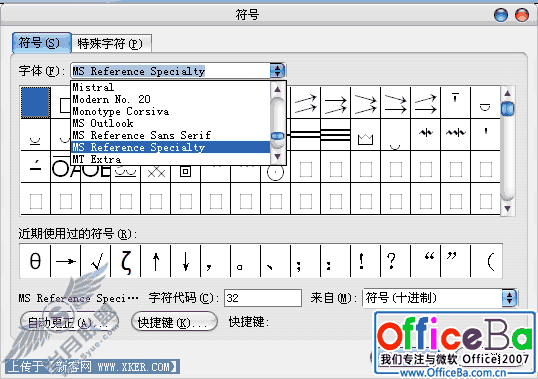Select MS Reference Specialty list entry
The height and width of the screenshot is (379, 538).
[x=171, y=147]
